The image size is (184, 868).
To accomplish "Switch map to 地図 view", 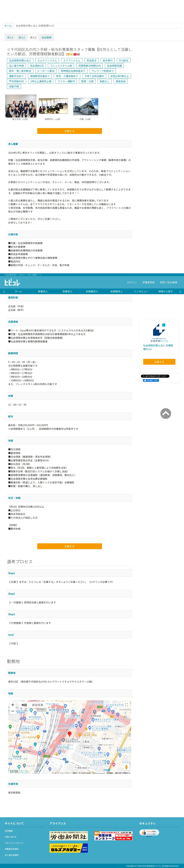I will [x=24, y=705].
